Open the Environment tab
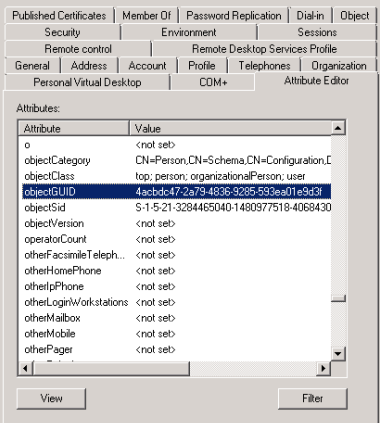Screen dimensions: 380x423 189,32
